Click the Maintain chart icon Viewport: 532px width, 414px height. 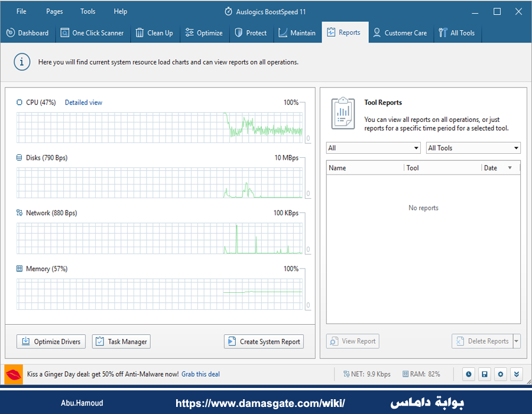[283, 33]
